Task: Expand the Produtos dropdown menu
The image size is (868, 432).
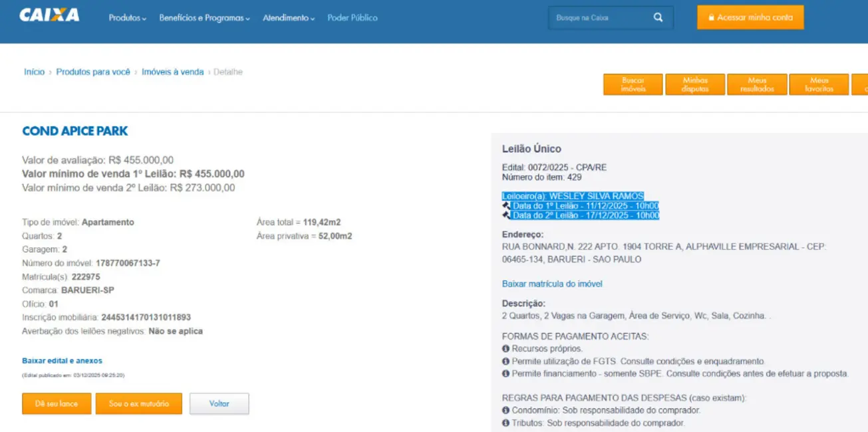Action: [x=127, y=18]
